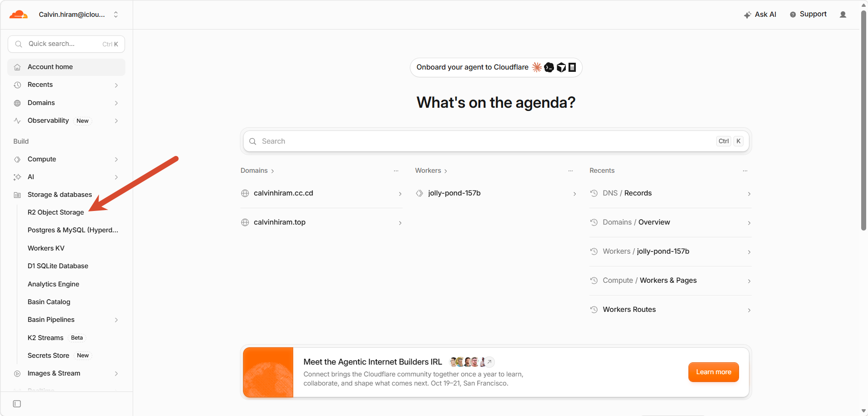The image size is (868, 416).
Task: Open the Domains section link
Action: pyautogui.click(x=257, y=170)
